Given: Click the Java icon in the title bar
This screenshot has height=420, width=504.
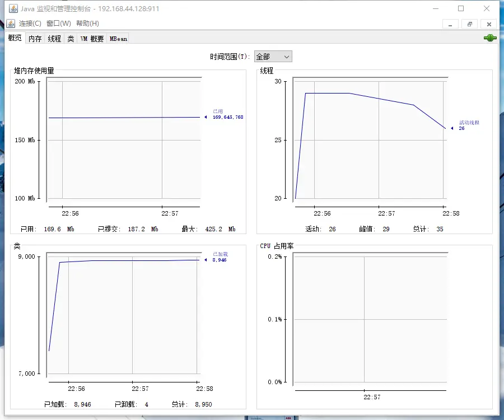Looking at the screenshot, I should pyautogui.click(x=13, y=8).
